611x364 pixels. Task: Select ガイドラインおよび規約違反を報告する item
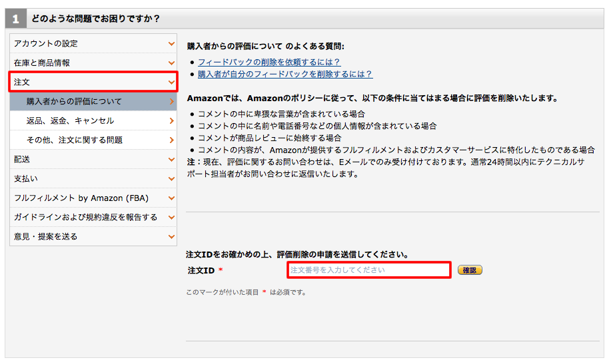(x=93, y=218)
